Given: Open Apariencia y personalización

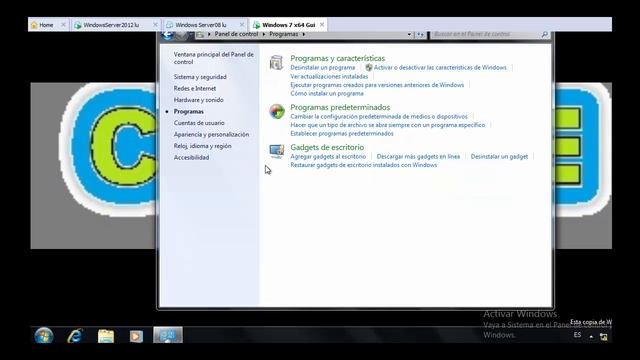Looking at the screenshot, I should click(x=211, y=134).
